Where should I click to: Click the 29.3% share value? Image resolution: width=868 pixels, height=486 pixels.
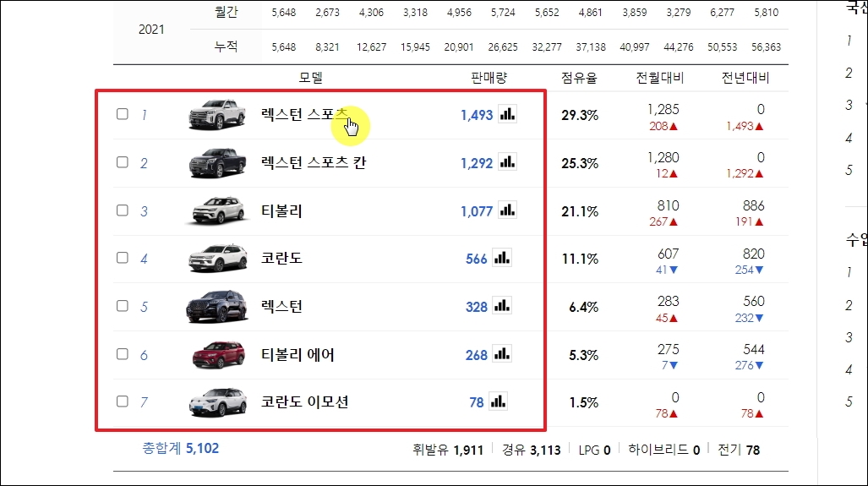(580, 115)
